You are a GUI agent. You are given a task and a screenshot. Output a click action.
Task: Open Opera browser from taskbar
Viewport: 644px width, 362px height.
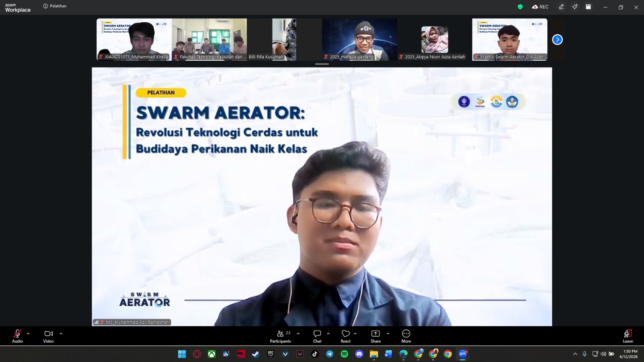[197, 354]
